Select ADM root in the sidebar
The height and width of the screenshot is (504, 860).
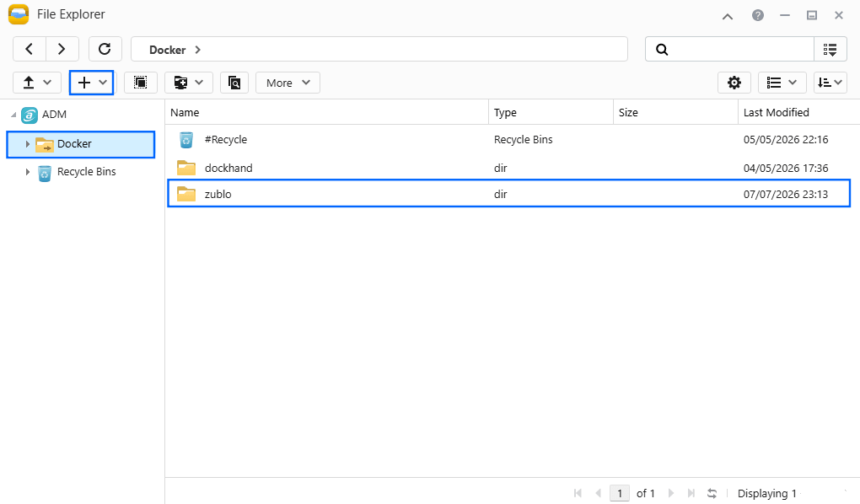[x=54, y=115]
